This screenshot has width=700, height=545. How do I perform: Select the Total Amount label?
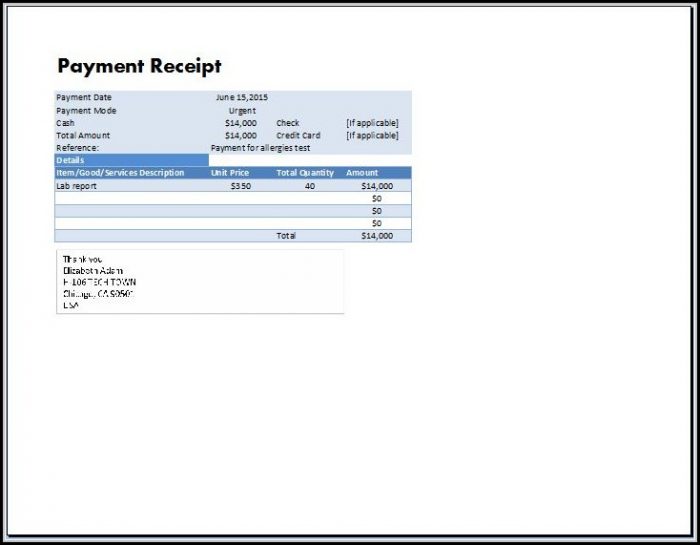coord(83,135)
